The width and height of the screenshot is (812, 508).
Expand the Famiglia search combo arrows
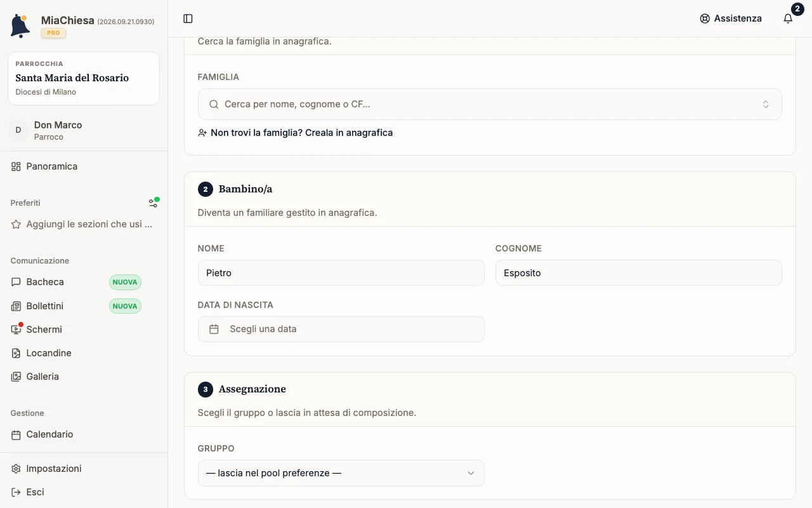pos(766,104)
